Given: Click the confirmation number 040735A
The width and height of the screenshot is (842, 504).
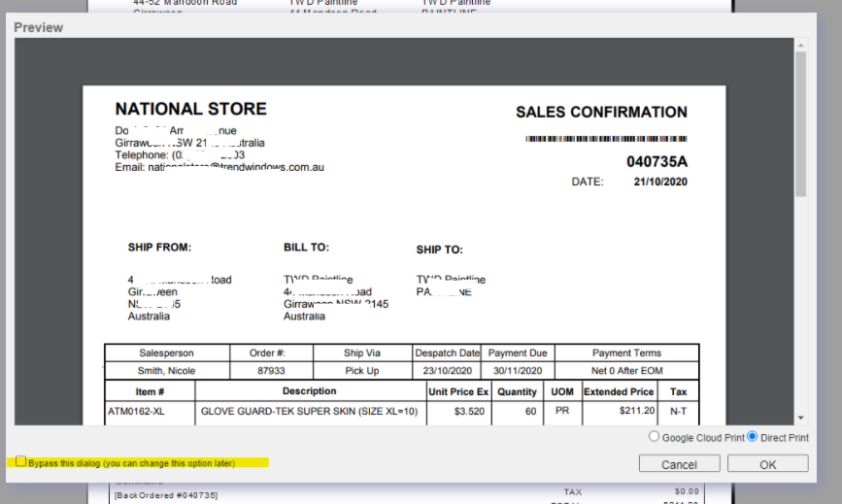Looking at the screenshot, I should [657, 161].
